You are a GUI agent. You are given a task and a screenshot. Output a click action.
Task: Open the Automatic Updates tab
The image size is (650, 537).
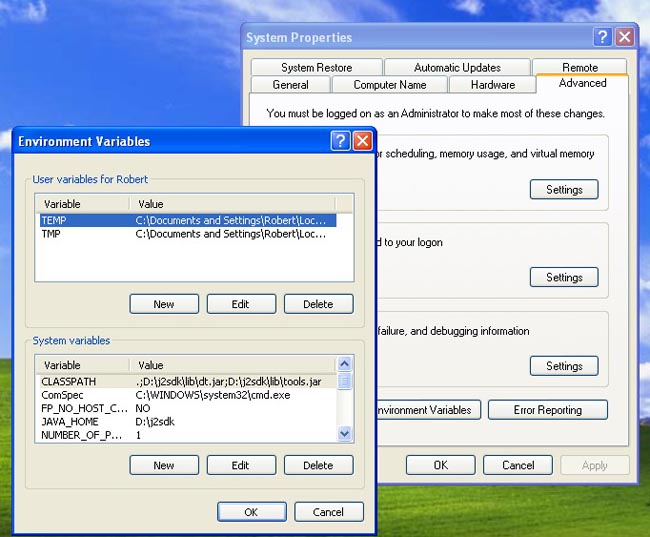point(457,67)
